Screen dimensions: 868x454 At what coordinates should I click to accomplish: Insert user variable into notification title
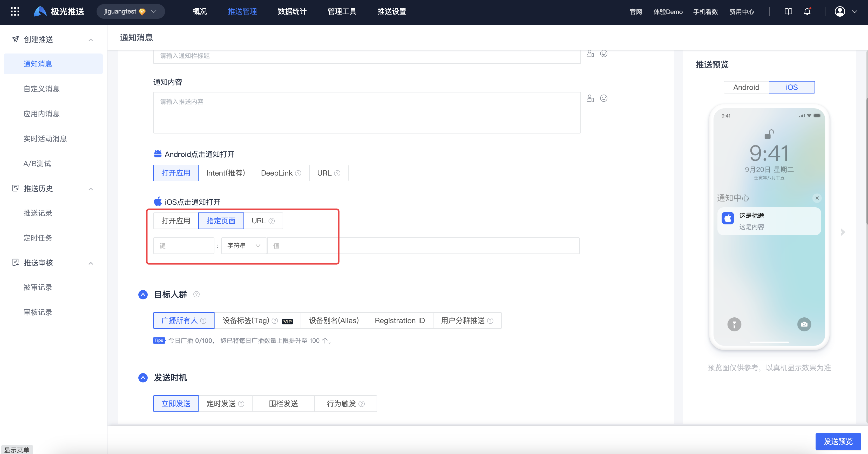click(590, 54)
